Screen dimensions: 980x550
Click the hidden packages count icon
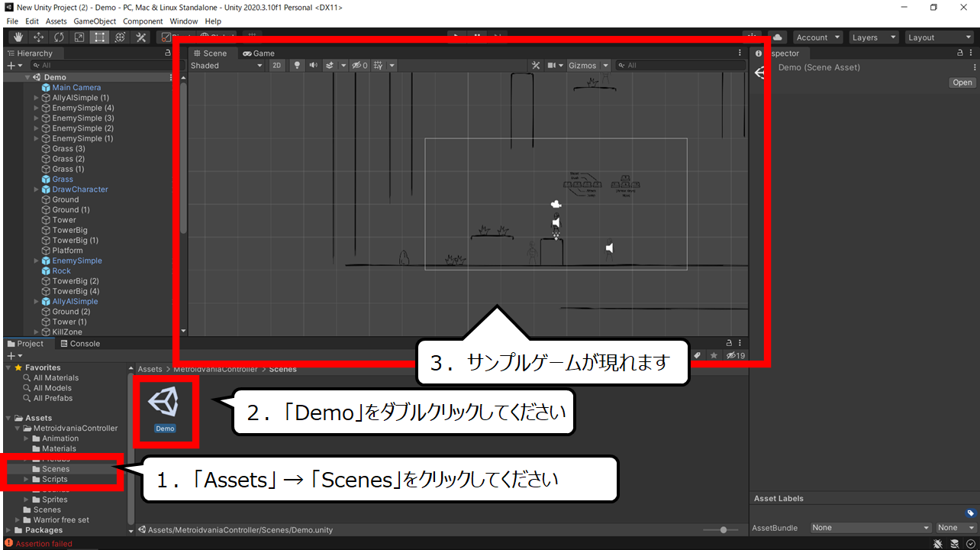pyautogui.click(x=736, y=356)
